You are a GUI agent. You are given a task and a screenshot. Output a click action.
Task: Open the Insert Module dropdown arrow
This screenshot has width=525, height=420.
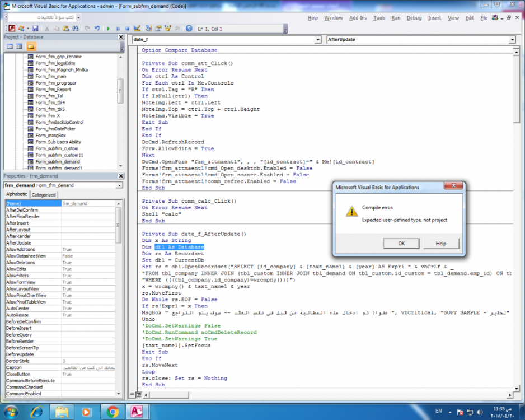(x=28, y=29)
